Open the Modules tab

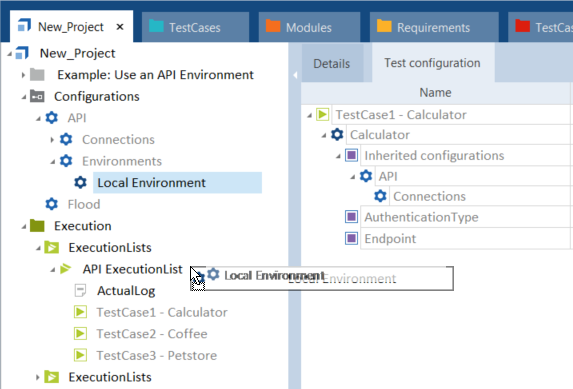tap(309, 27)
